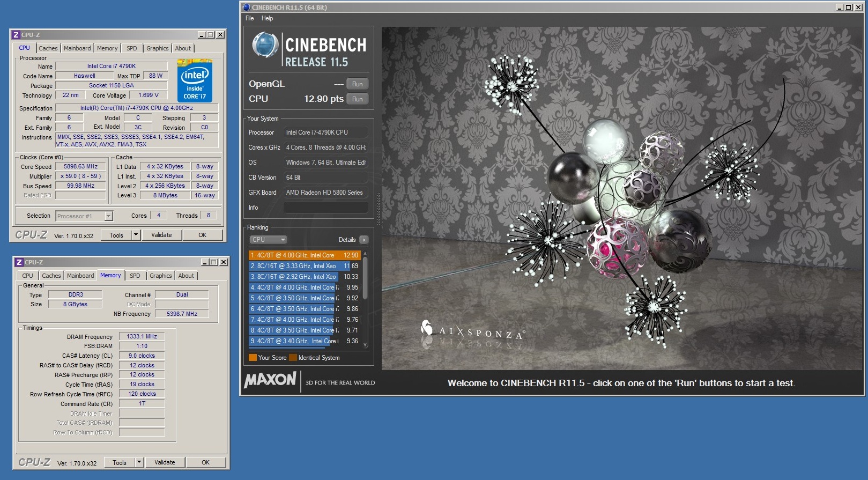The image size is (868, 480).
Task: Switch to Mainboard tab in bottom CPU-Z window
Action: coord(80,276)
